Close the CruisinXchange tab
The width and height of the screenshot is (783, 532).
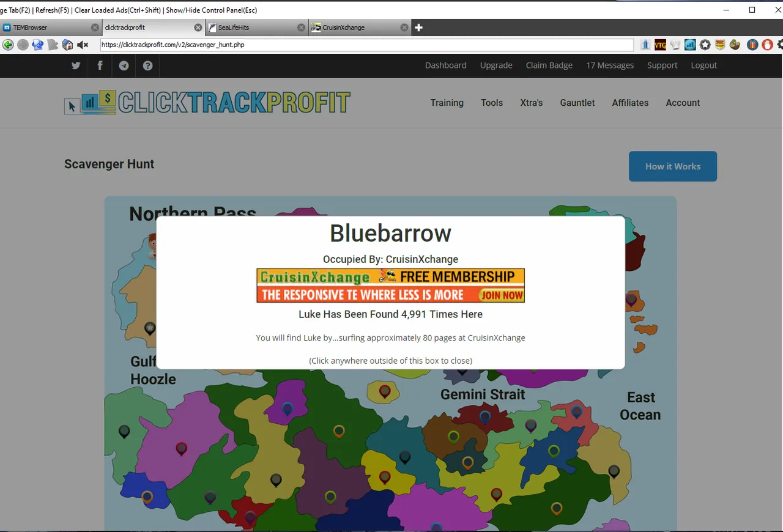click(x=404, y=28)
